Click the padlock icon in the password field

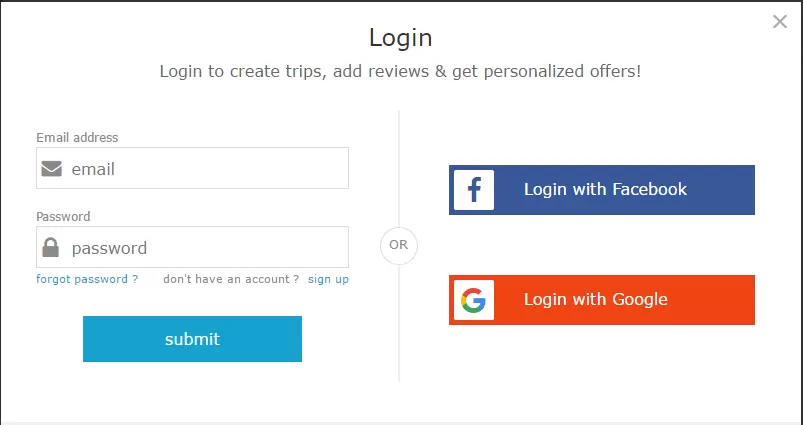[x=51, y=247]
